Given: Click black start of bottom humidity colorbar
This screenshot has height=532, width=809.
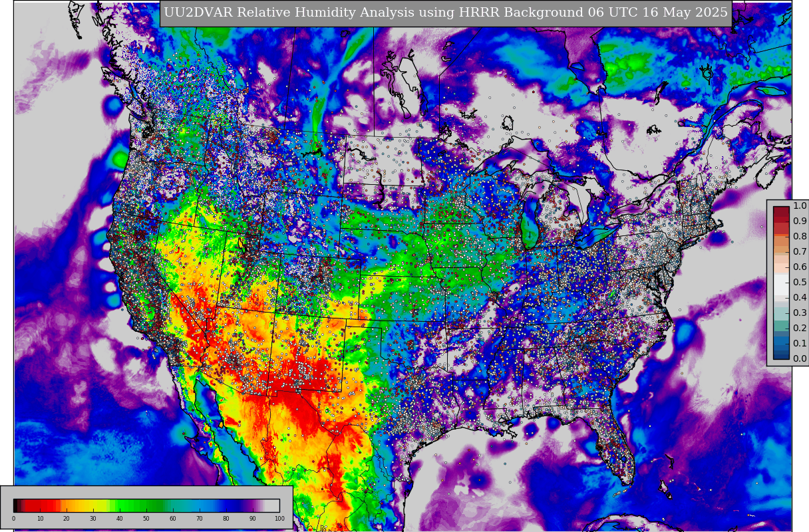Looking at the screenshot, I should [x=16, y=505].
